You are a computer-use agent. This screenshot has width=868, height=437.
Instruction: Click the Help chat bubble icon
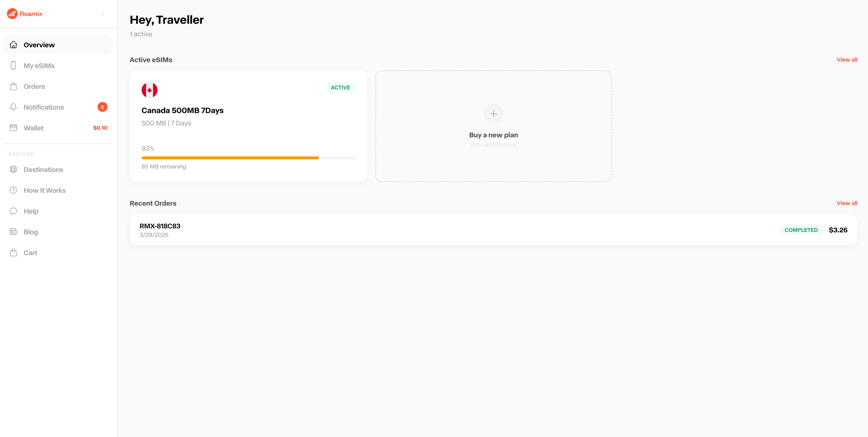[x=13, y=211]
